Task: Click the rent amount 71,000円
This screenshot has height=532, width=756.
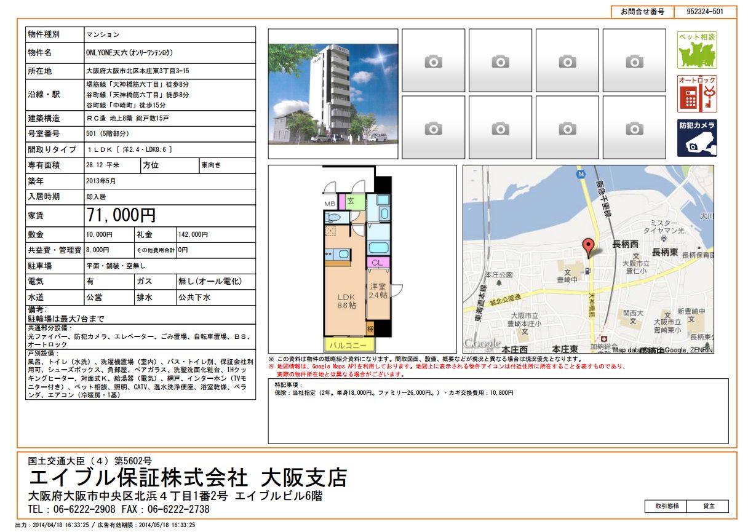Action: point(121,216)
